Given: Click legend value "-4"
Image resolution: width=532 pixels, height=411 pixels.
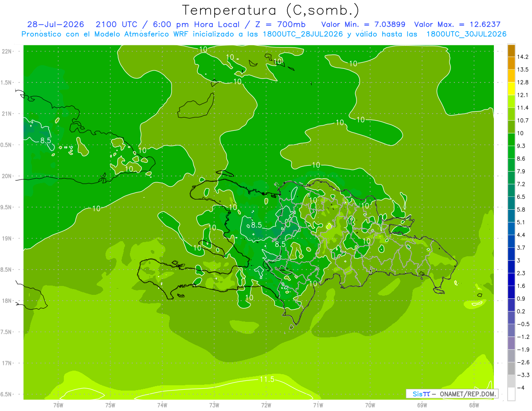Looking at the screenshot, I should pyautogui.click(x=520, y=388).
